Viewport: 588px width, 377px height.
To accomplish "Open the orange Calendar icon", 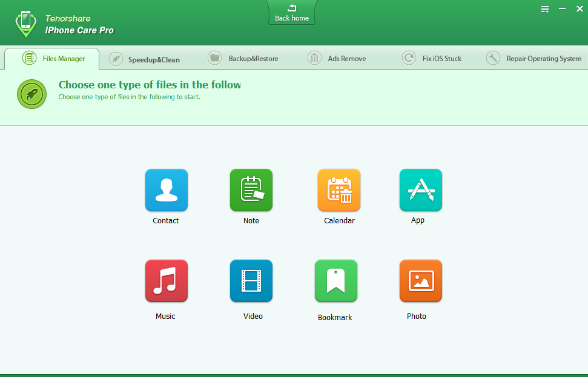I will [339, 190].
